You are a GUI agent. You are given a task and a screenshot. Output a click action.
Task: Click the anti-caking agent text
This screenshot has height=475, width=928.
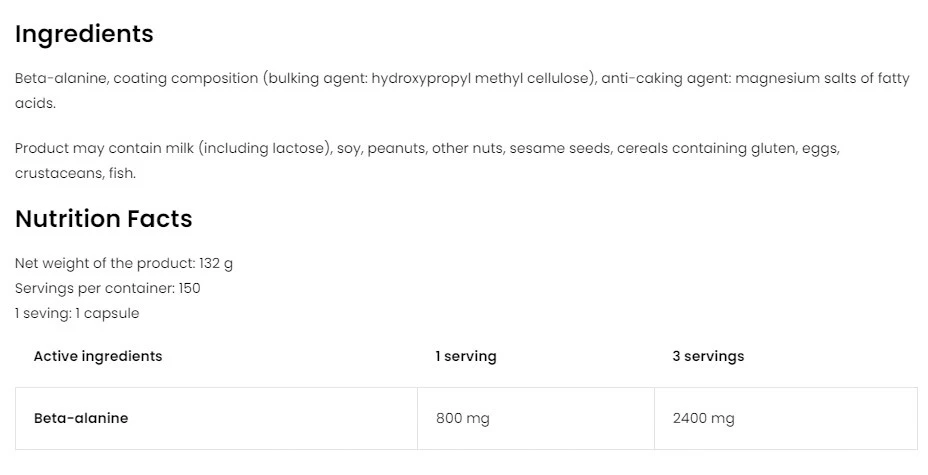(x=665, y=78)
